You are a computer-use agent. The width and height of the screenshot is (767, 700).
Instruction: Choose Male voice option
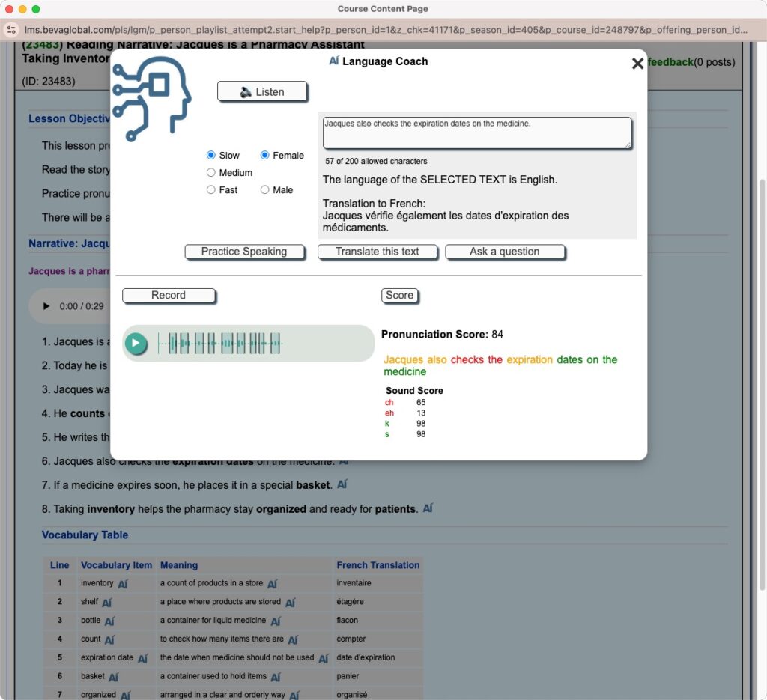[x=264, y=189]
